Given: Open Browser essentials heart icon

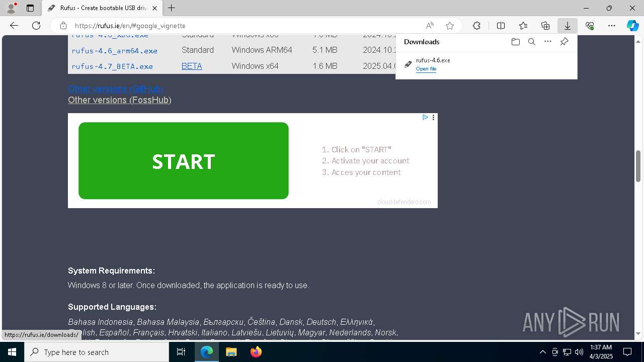Looking at the screenshot, I should [x=590, y=26].
